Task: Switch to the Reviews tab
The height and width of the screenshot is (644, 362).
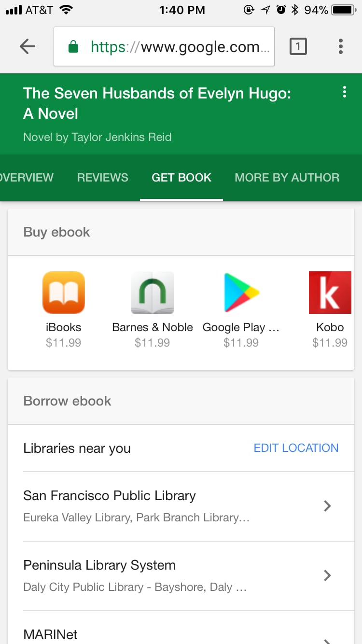Action: click(x=103, y=178)
